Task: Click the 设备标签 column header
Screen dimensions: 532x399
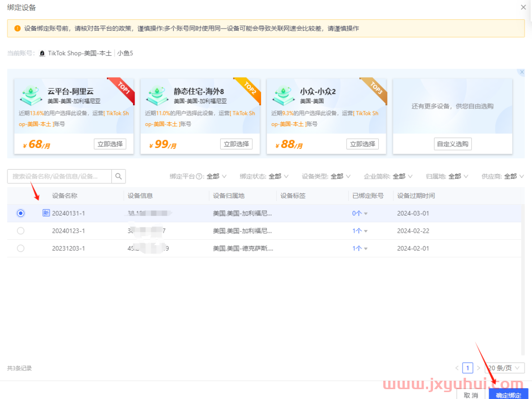Action: click(293, 196)
